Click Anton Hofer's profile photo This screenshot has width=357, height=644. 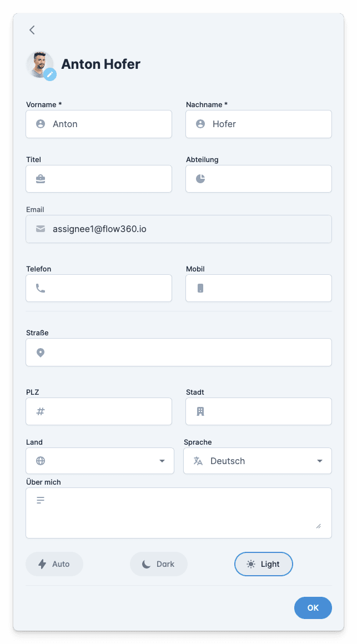[x=39, y=64]
